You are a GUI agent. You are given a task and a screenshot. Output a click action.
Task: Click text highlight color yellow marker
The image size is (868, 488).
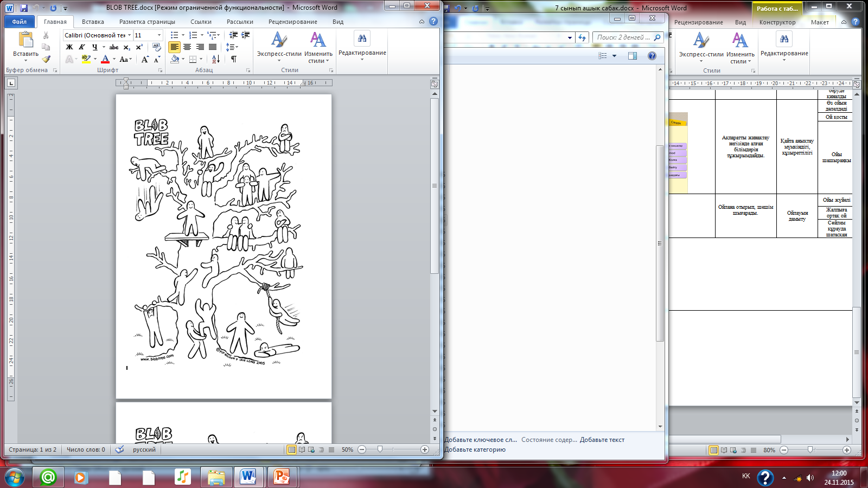point(86,59)
